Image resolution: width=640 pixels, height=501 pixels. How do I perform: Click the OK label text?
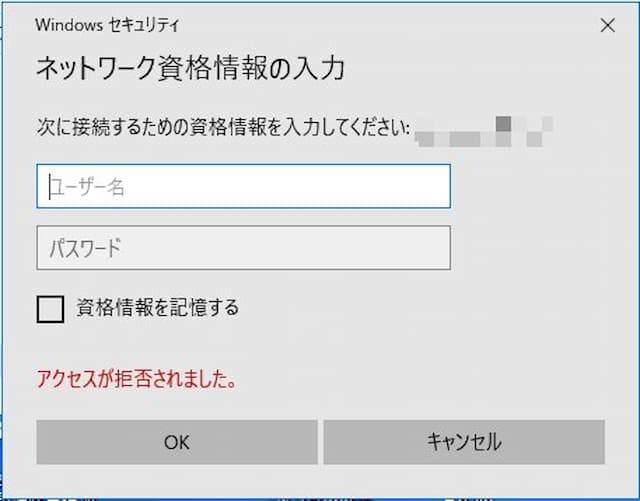(x=177, y=442)
